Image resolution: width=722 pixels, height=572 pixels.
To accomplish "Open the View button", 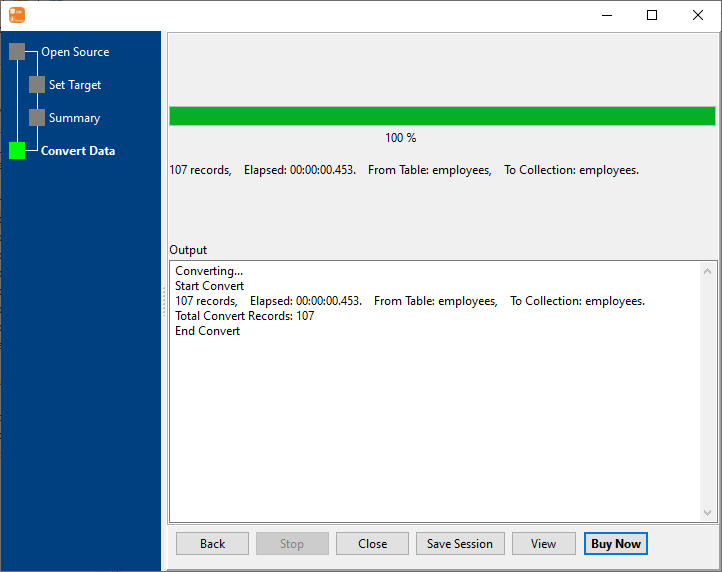I will pos(543,544).
